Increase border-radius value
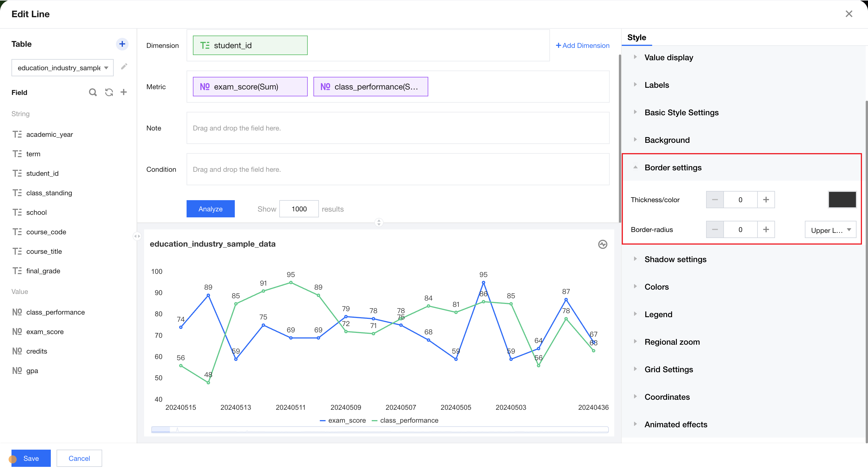 [766, 230]
